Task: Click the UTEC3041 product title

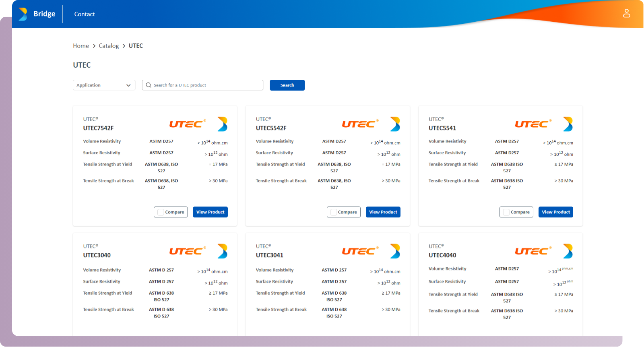Action: 270,255
